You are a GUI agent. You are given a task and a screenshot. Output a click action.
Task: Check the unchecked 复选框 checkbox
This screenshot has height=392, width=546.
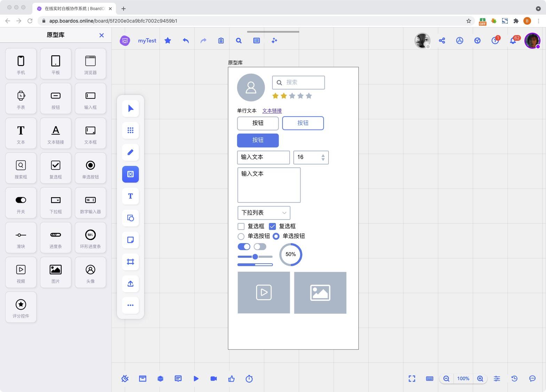[x=241, y=226]
